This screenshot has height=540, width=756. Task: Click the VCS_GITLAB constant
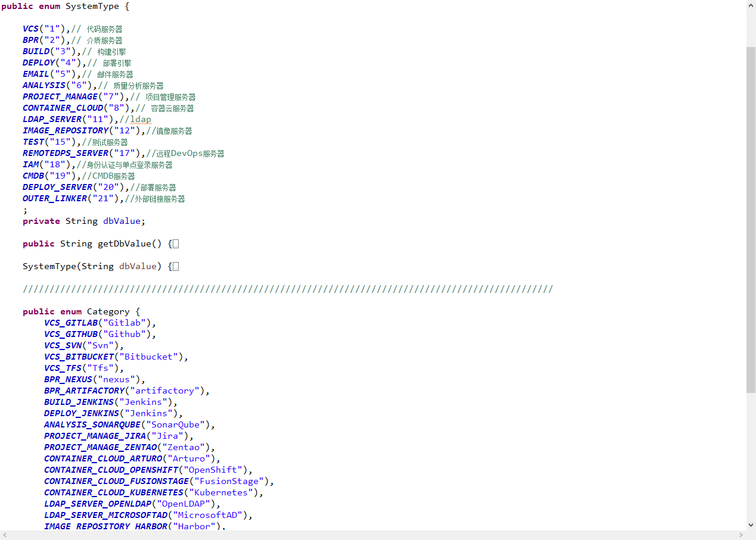coord(70,323)
